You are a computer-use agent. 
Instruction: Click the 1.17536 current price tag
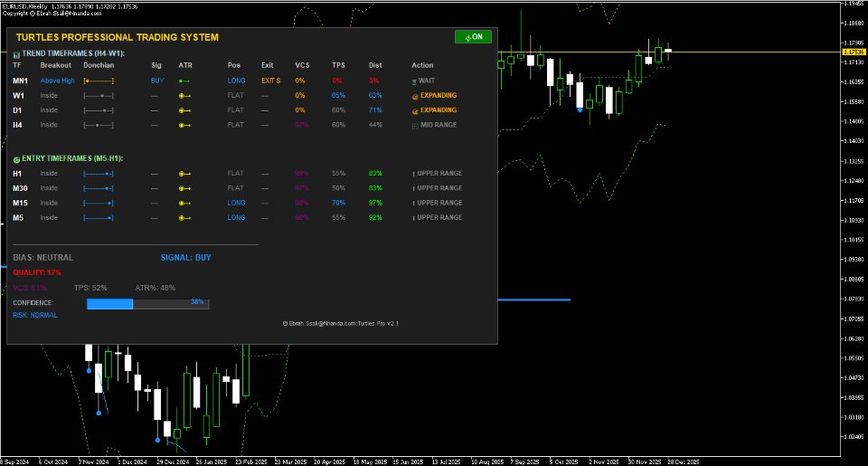coord(853,52)
